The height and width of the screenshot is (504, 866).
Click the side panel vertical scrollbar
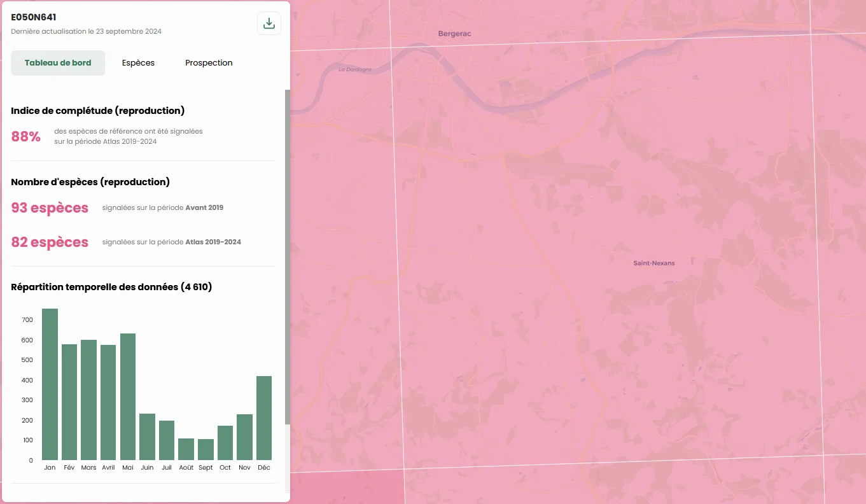tap(287, 255)
